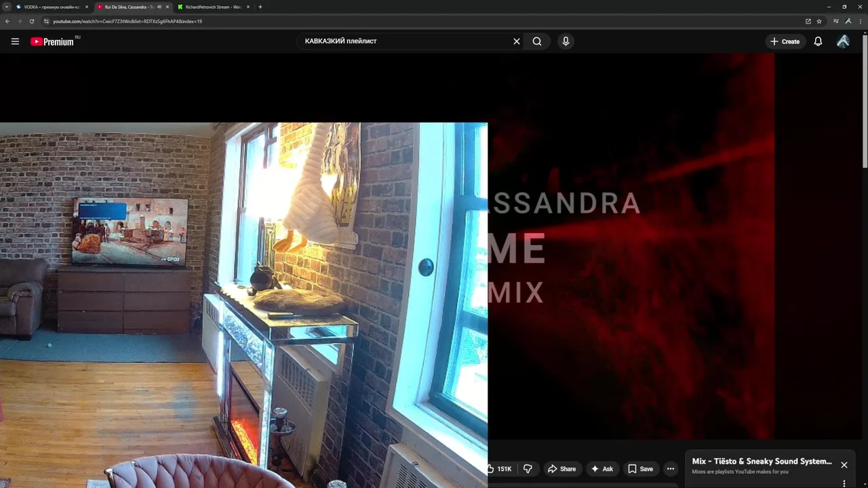Open the Create menu
868x488 pixels.
785,41
